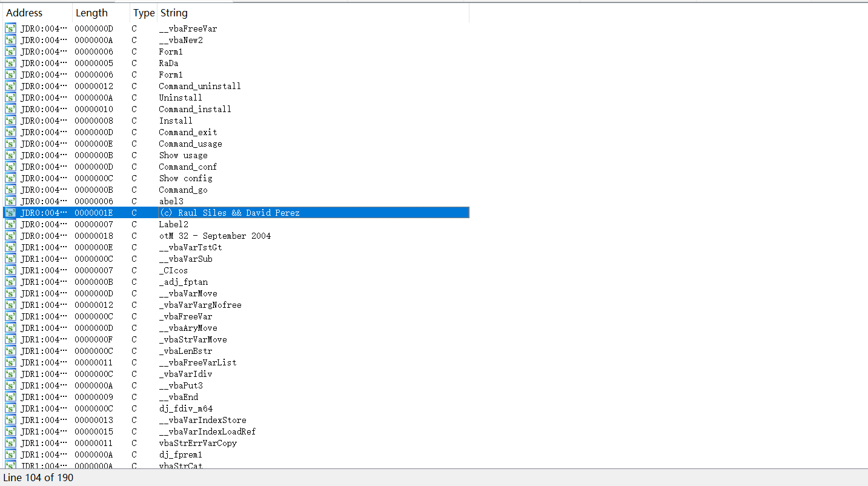Sort strings by the String column header
Screen dimensions: 868x486
pyautogui.click(x=313, y=13)
